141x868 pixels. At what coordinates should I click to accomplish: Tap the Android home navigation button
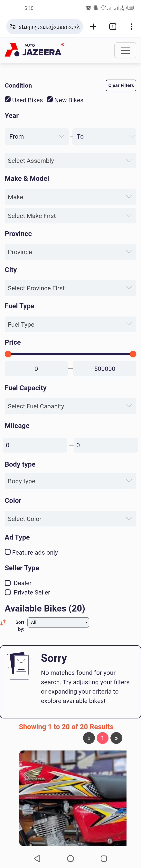point(70,858)
